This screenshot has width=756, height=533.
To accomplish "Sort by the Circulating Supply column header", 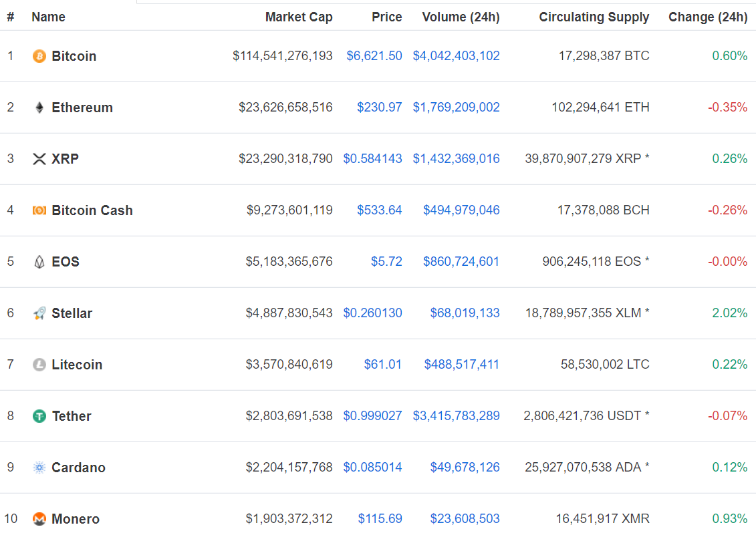I will (594, 17).
